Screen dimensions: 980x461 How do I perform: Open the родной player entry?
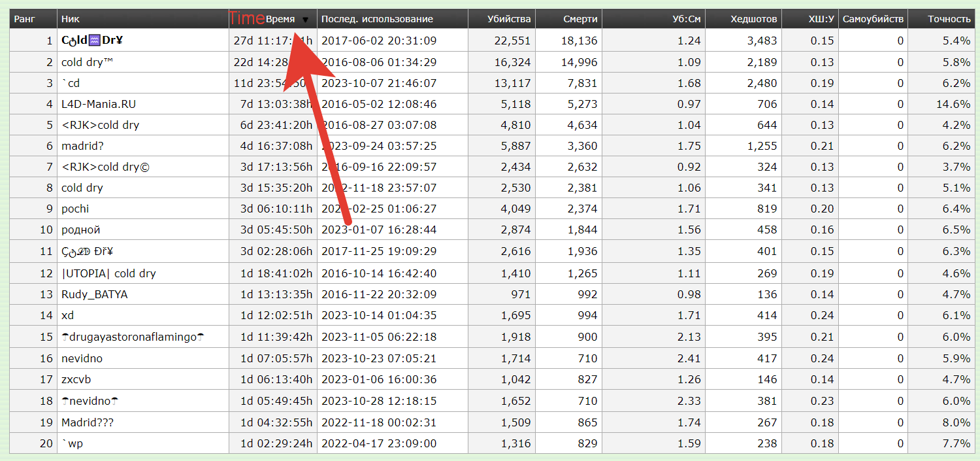coord(81,230)
